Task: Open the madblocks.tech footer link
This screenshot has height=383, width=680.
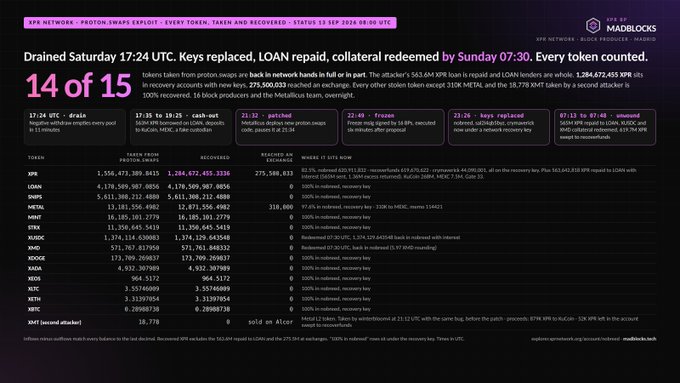Action: (640, 339)
